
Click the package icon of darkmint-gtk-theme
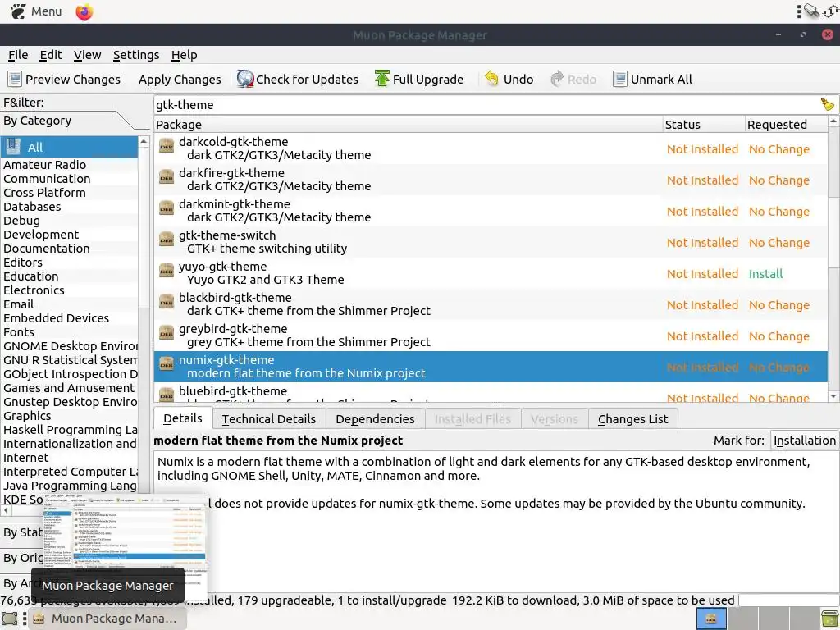coord(167,208)
